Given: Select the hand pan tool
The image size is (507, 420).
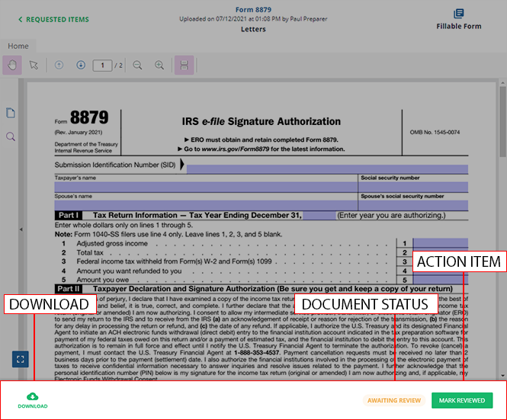Looking at the screenshot, I should pos(12,65).
